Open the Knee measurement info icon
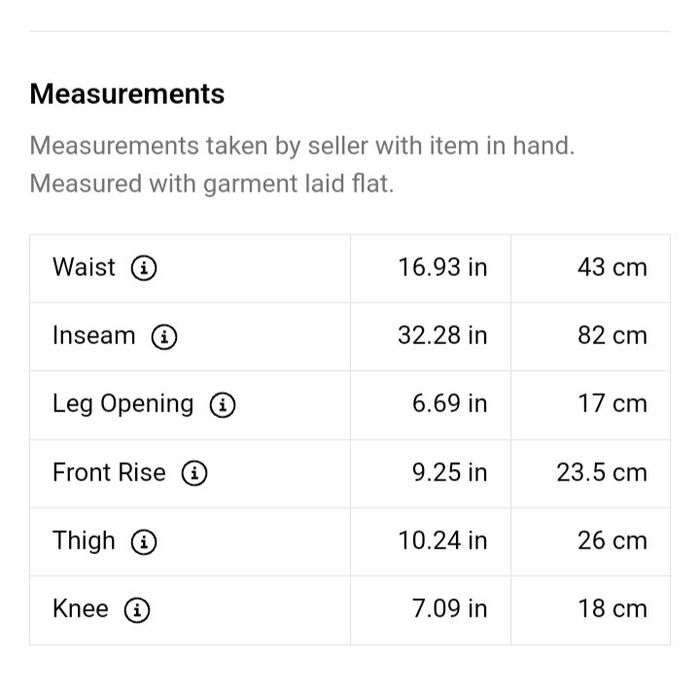The width and height of the screenshot is (700, 700). [x=138, y=610]
